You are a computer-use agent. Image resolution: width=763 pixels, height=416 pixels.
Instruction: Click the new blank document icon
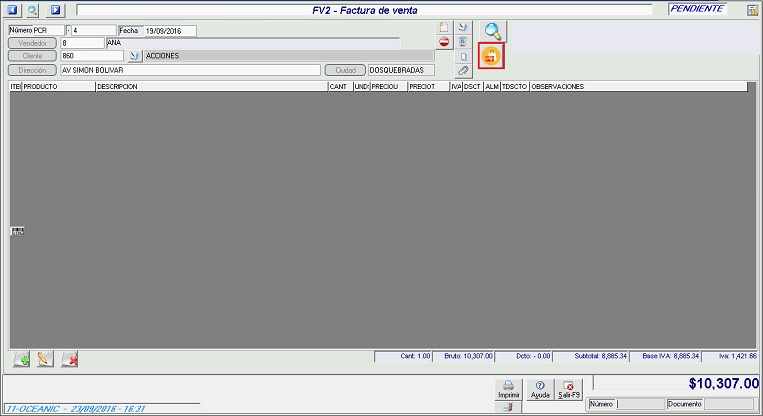[x=444, y=27]
